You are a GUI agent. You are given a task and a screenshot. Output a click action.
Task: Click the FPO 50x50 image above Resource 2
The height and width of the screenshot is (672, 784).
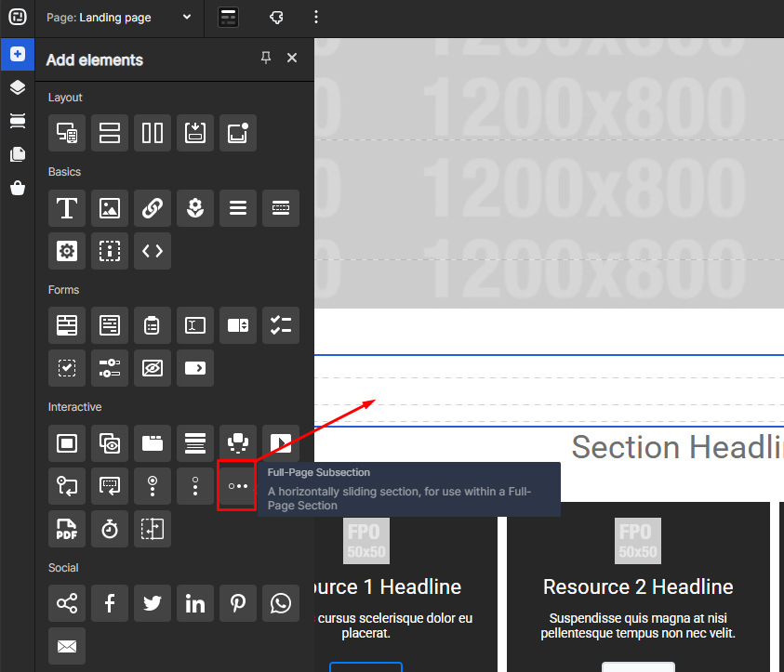638,541
